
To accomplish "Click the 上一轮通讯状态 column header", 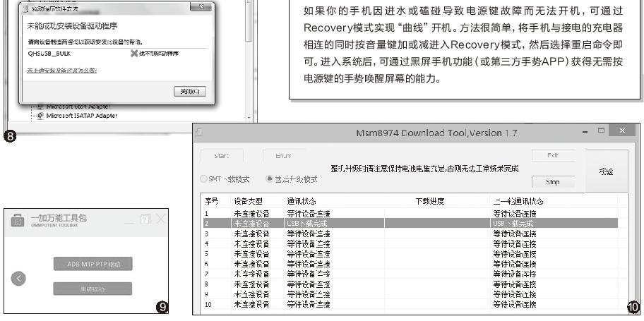I will coord(518,202).
